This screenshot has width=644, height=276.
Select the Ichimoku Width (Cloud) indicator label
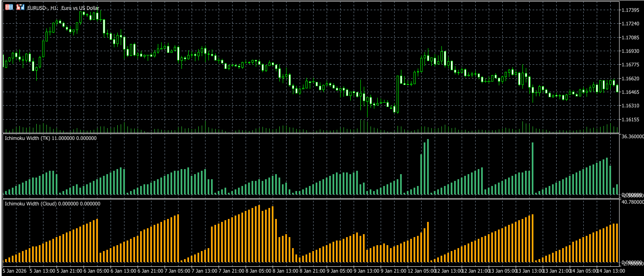pyautogui.click(x=52, y=203)
